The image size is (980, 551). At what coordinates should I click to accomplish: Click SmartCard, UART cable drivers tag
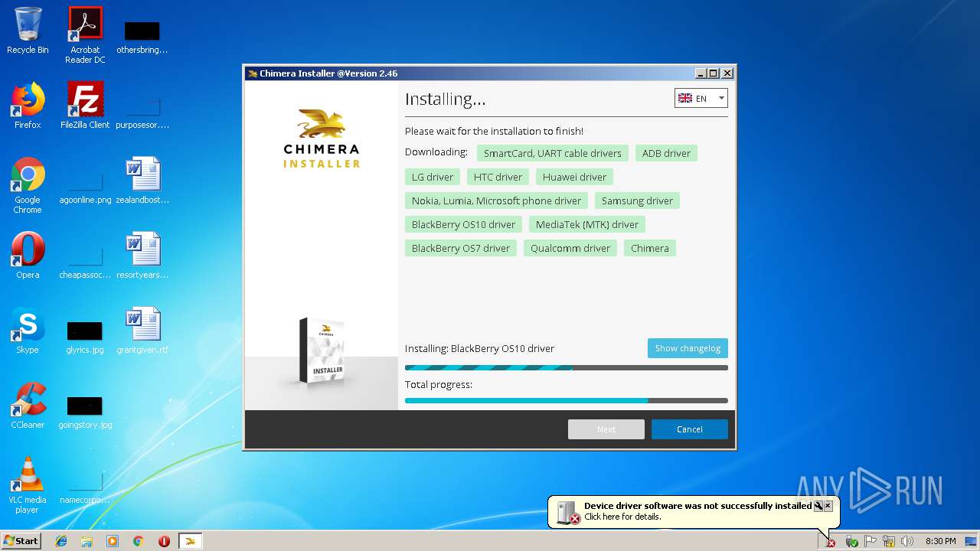pyautogui.click(x=552, y=153)
